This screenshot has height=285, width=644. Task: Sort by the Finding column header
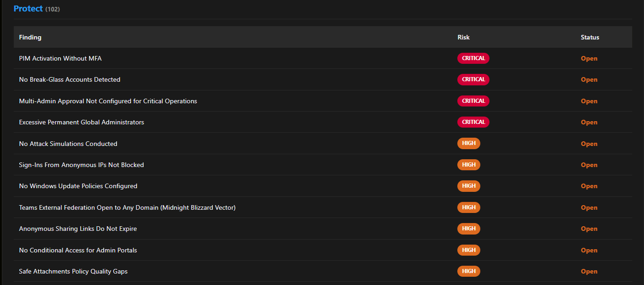tap(30, 37)
